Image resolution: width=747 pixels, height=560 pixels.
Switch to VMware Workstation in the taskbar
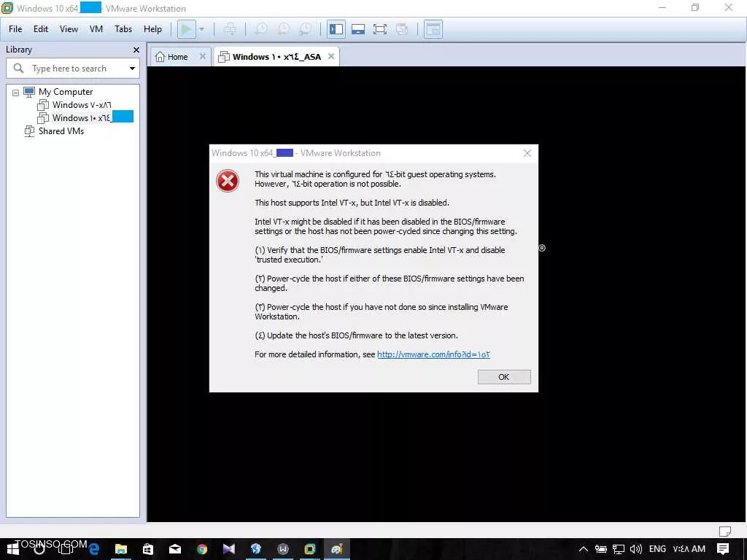click(309, 549)
